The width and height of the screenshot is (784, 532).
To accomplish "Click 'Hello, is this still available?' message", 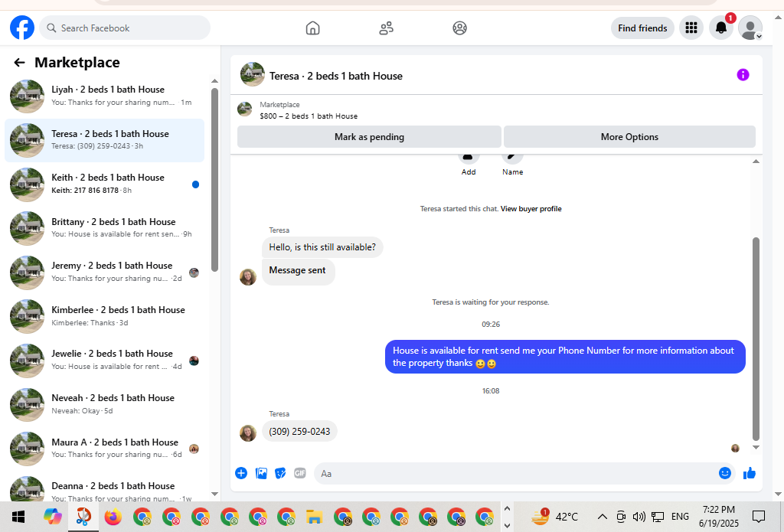I will pos(322,247).
